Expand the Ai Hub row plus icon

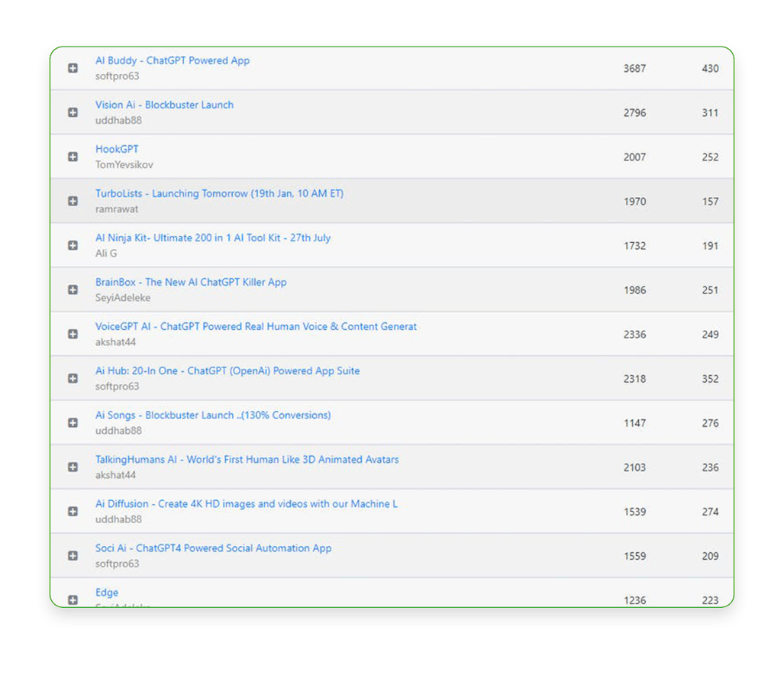pyautogui.click(x=73, y=378)
